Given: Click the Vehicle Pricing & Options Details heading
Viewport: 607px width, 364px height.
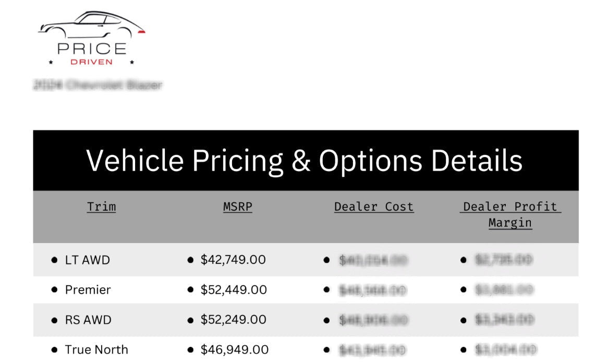Looking at the screenshot, I should coord(305,160).
